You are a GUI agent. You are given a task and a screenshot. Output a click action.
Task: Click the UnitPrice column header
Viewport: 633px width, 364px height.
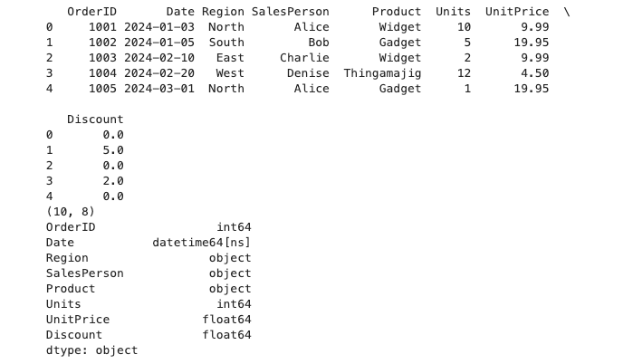(x=516, y=12)
